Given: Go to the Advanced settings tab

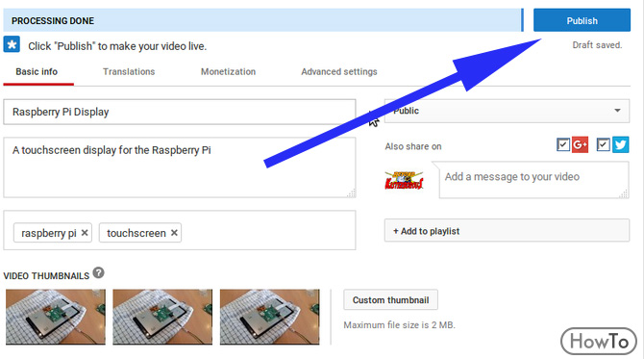Looking at the screenshot, I should tap(339, 71).
